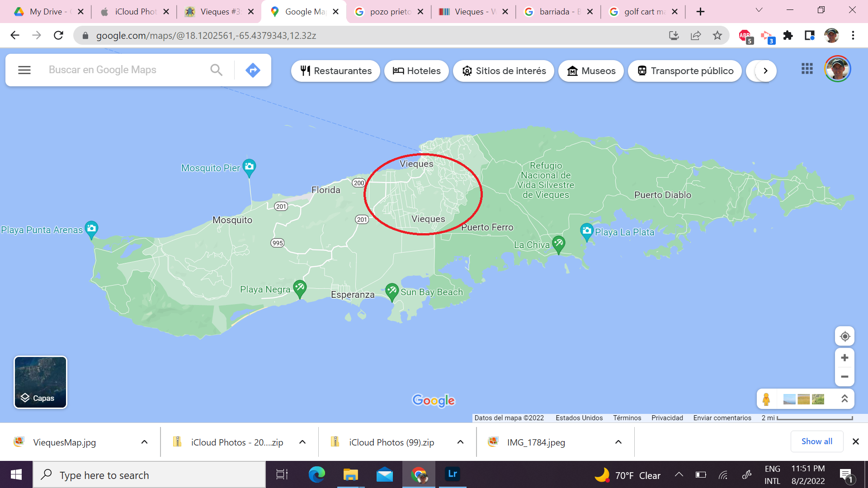Share this page from the address bar
The width and height of the screenshot is (868, 488).
[696, 35]
